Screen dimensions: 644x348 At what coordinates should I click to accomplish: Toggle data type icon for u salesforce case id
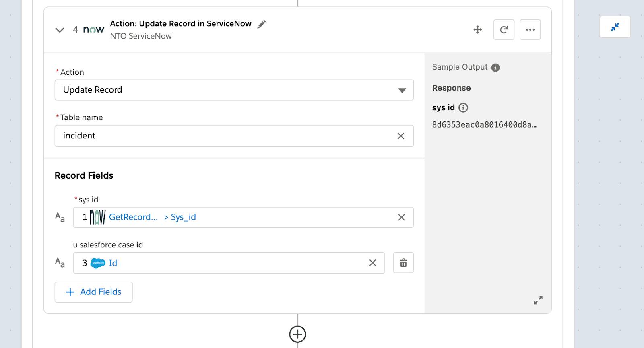pyautogui.click(x=60, y=263)
